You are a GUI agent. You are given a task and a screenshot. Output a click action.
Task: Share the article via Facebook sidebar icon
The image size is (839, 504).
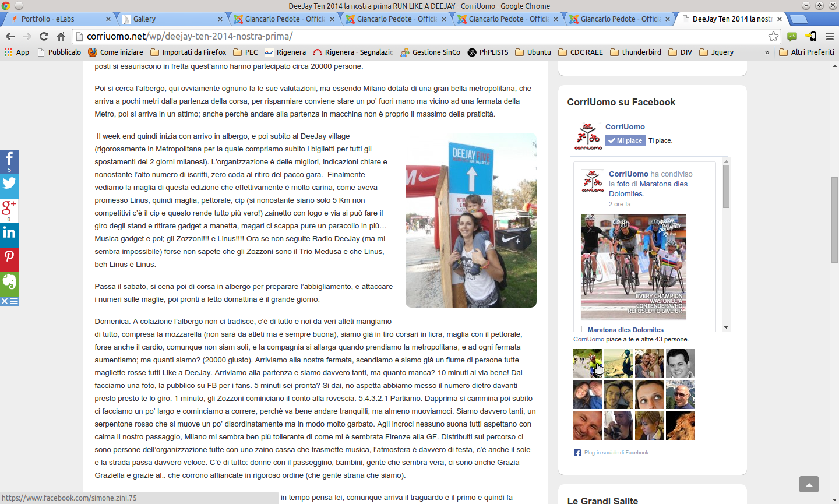point(9,161)
